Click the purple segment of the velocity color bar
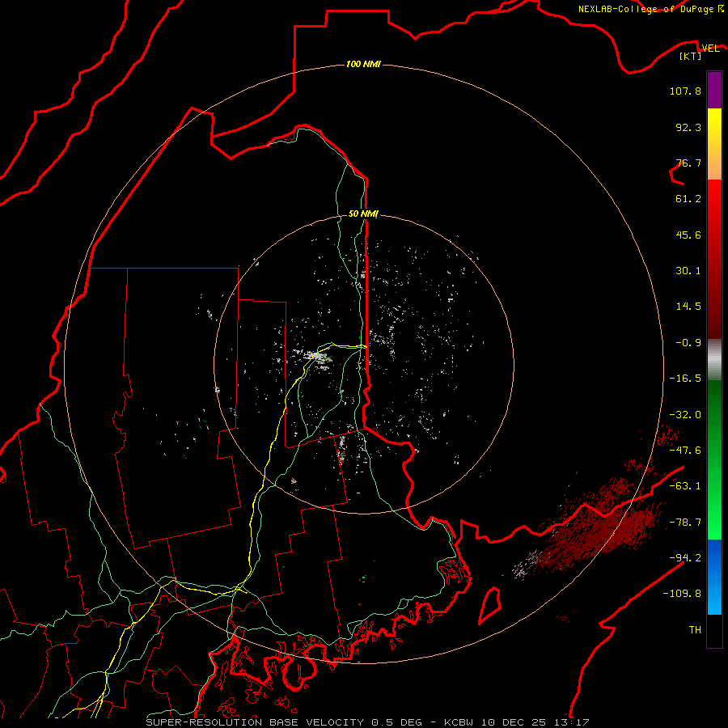Viewport: 728px width, 728px height. (714, 90)
